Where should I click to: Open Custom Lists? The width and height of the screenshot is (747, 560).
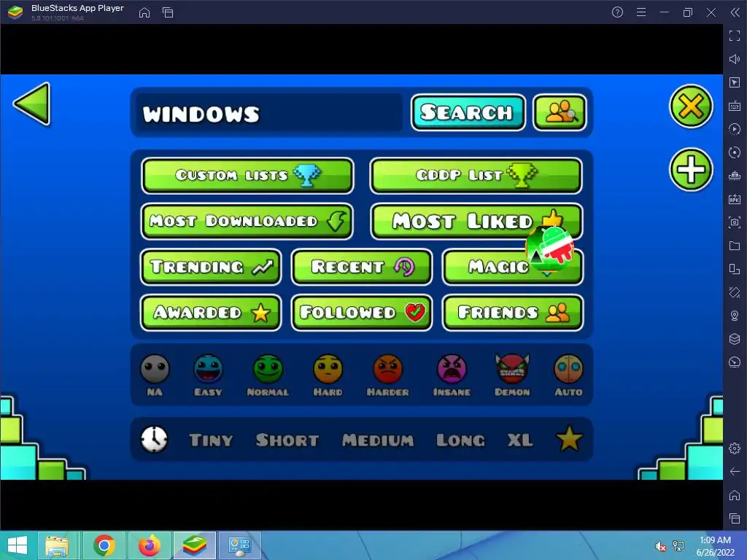(x=247, y=176)
